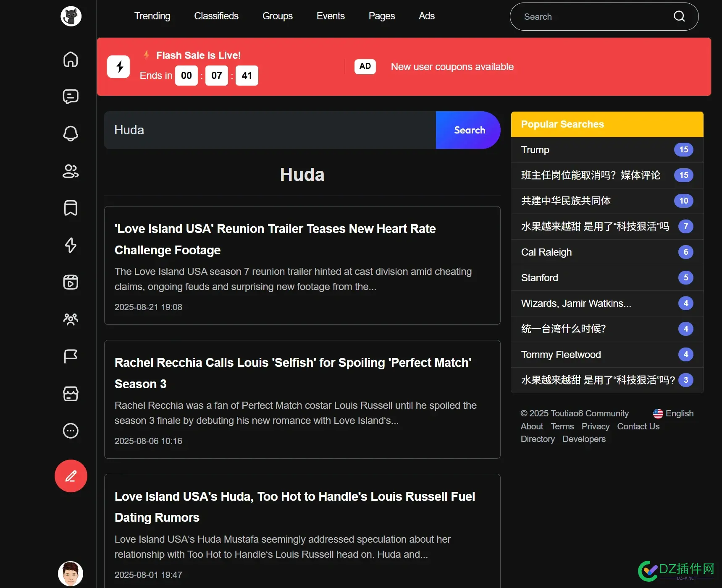Open New user coupons available link
The height and width of the screenshot is (588, 722).
(x=452, y=67)
